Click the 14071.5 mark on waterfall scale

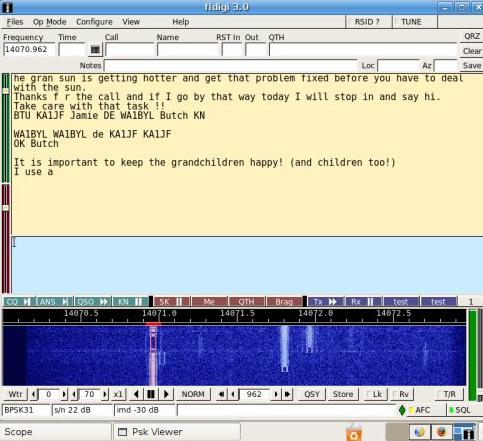coord(237,313)
